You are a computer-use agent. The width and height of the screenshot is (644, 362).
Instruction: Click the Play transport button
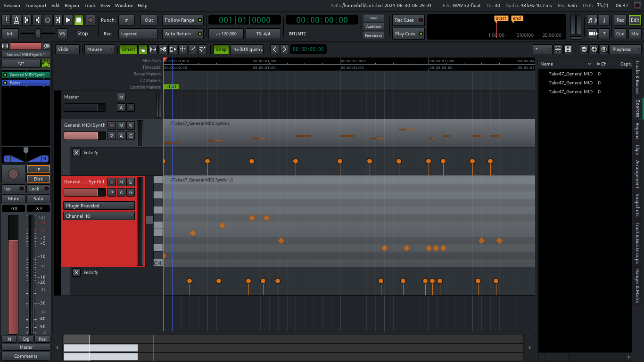(68, 20)
